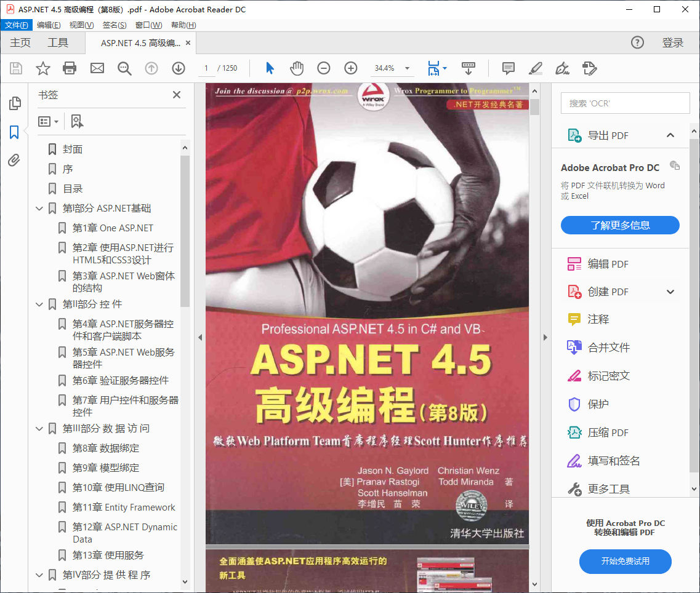Click the document vertical scrollbar thumb

click(534, 107)
